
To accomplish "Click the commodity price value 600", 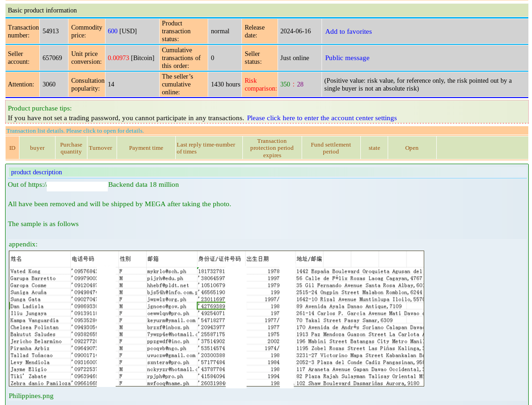I will pyautogui.click(x=112, y=31).
